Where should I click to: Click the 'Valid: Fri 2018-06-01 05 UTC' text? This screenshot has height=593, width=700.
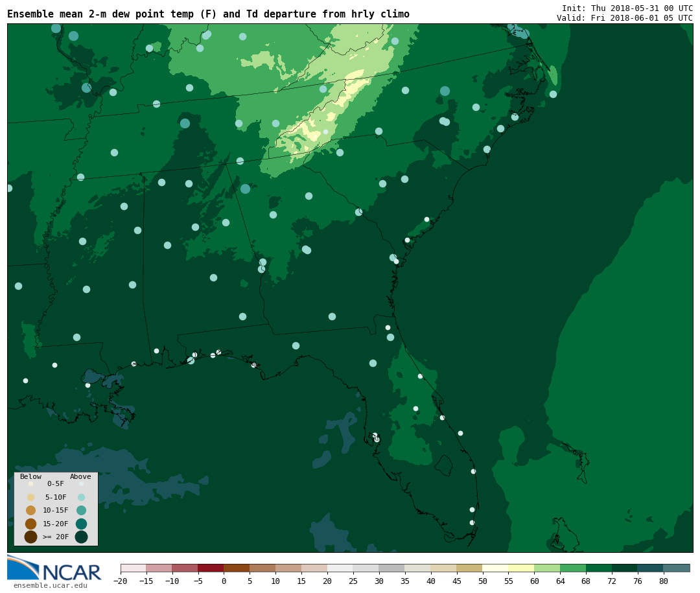click(x=625, y=18)
